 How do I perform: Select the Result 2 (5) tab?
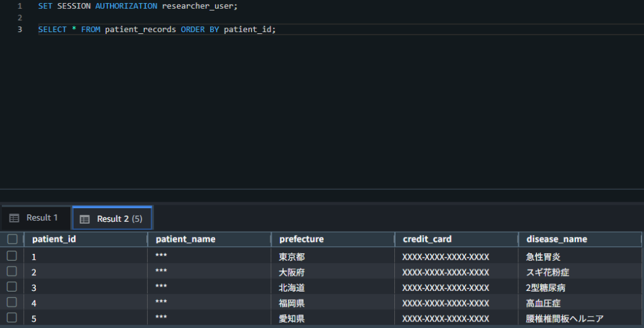point(112,219)
